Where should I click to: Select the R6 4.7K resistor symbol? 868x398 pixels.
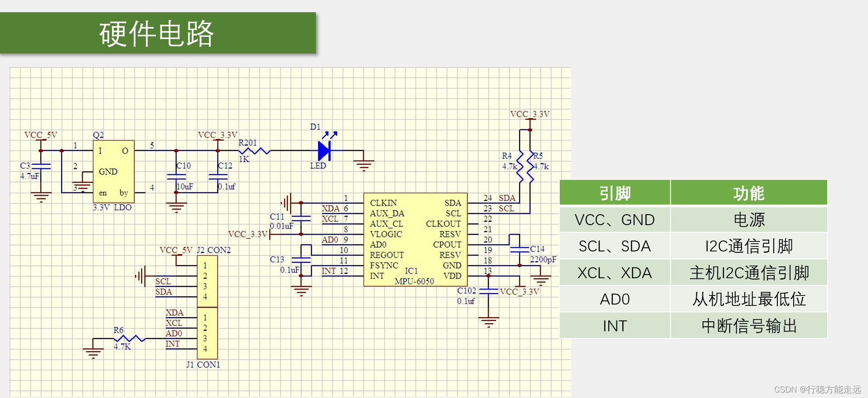(x=130, y=339)
